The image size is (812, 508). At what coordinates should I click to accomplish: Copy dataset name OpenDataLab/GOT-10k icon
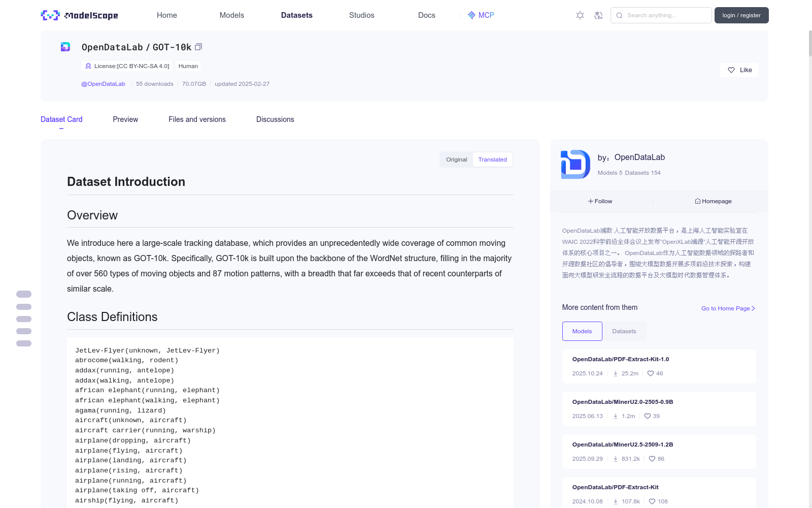pyautogui.click(x=198, y=47)
